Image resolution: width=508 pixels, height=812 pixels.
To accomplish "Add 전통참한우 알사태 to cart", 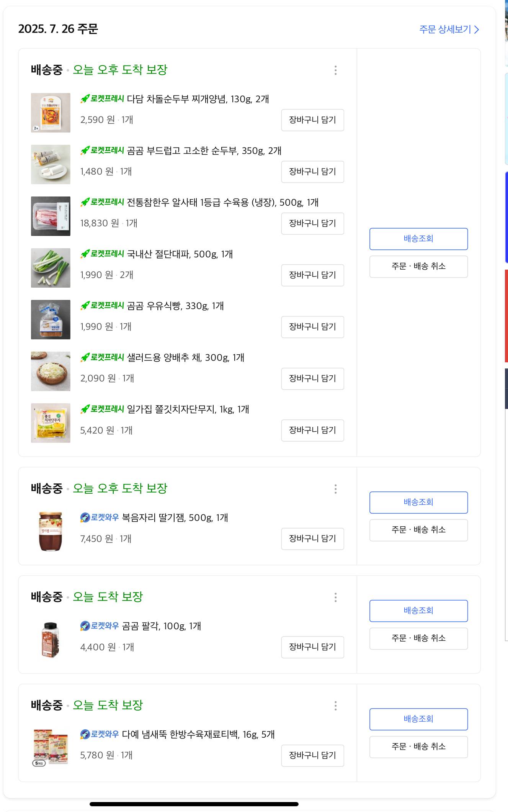I will 312,223.
